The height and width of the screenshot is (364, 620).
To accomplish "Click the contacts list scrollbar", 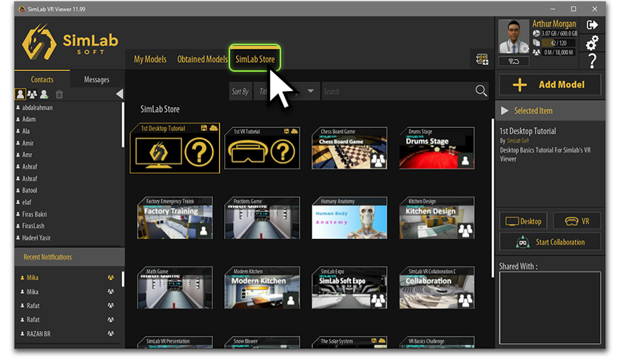I will pyautogui.click(x=123, y=125).
